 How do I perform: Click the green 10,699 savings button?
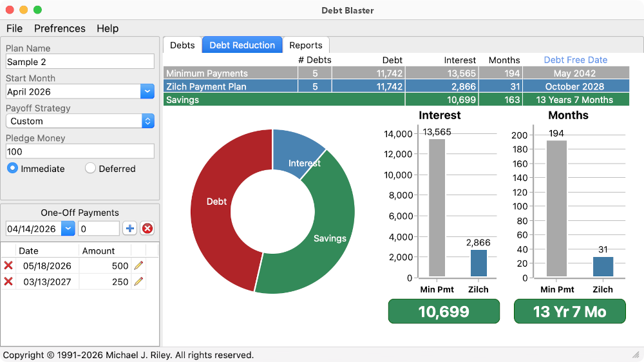[x=444, y=312]
